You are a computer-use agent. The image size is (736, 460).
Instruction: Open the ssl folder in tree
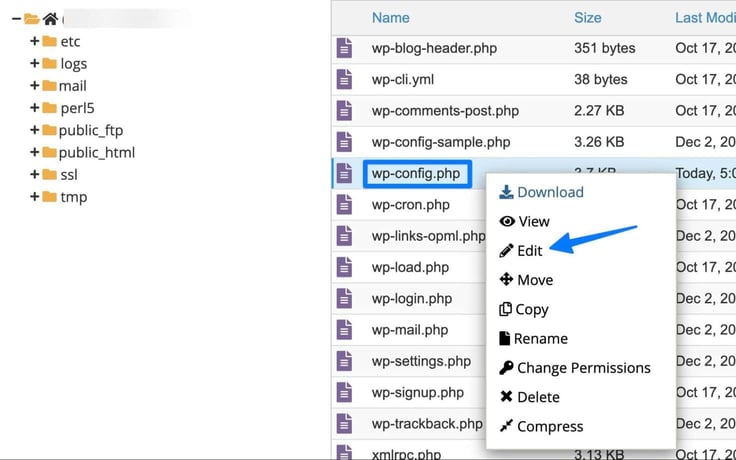pyautogui.click(x=69, y=175)
